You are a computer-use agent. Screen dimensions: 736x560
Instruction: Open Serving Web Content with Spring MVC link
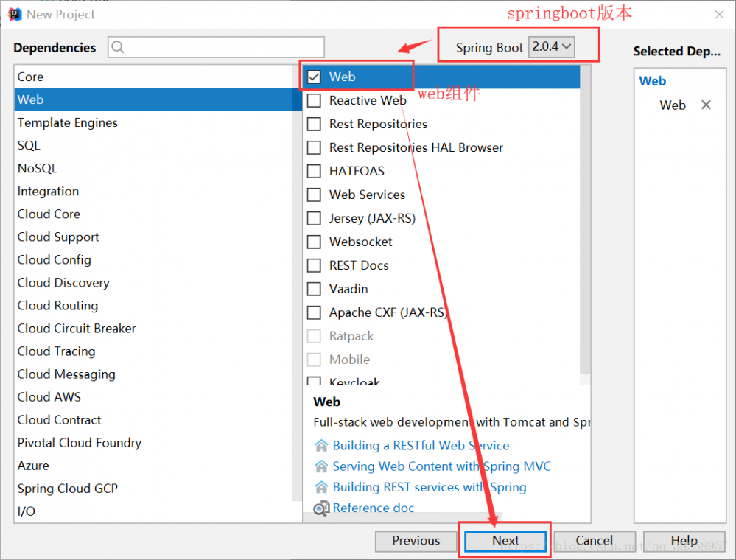[x=442, y=466]
